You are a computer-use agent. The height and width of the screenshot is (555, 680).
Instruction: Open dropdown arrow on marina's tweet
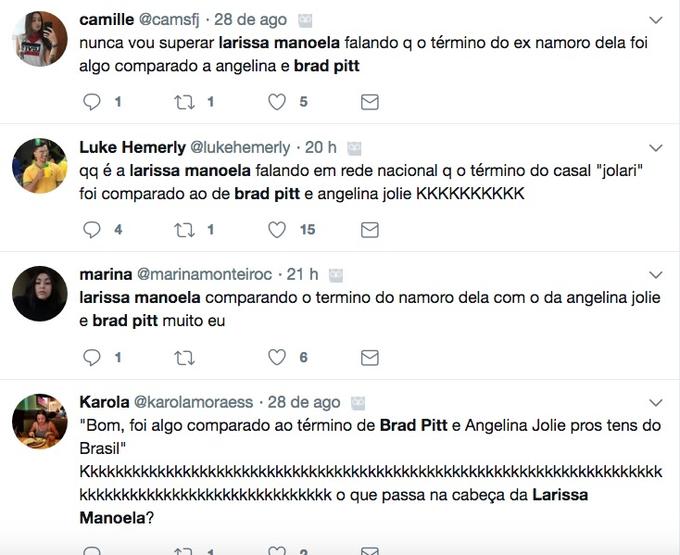click(656, 275)
